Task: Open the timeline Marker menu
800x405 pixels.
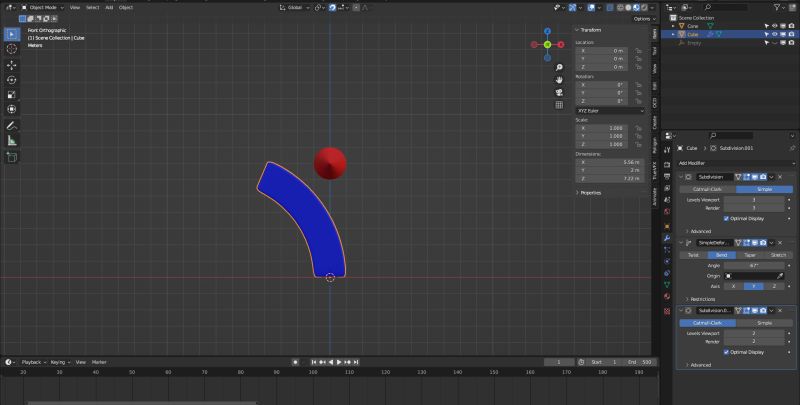Action: coord(99,362)
